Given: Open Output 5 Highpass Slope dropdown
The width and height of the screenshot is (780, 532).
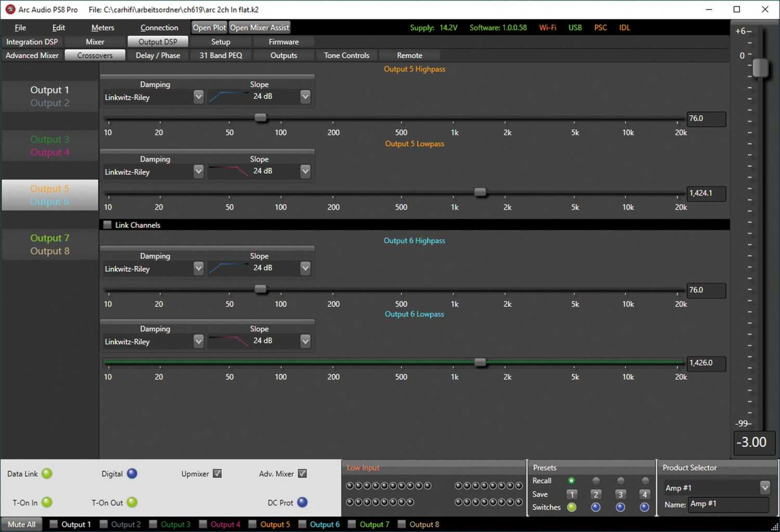Looking at the screenshot, I should pos(305,97).
